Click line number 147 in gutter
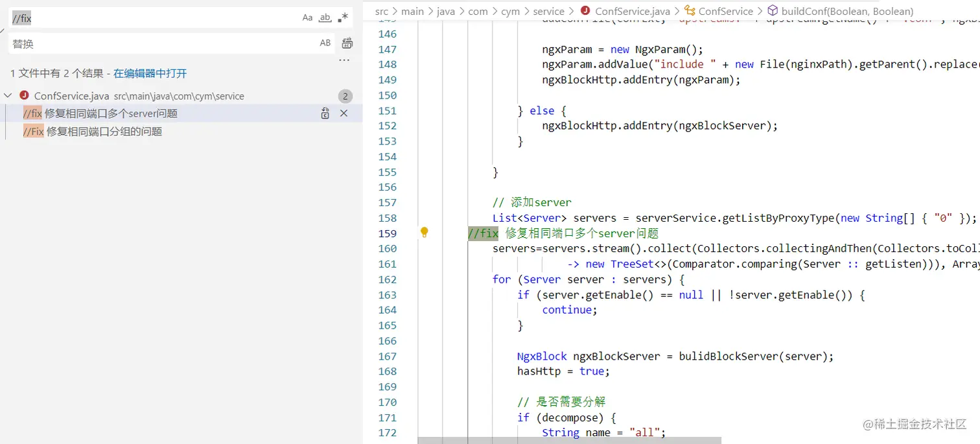Viewport: 980px width, 444px height. tap(388, 49)
